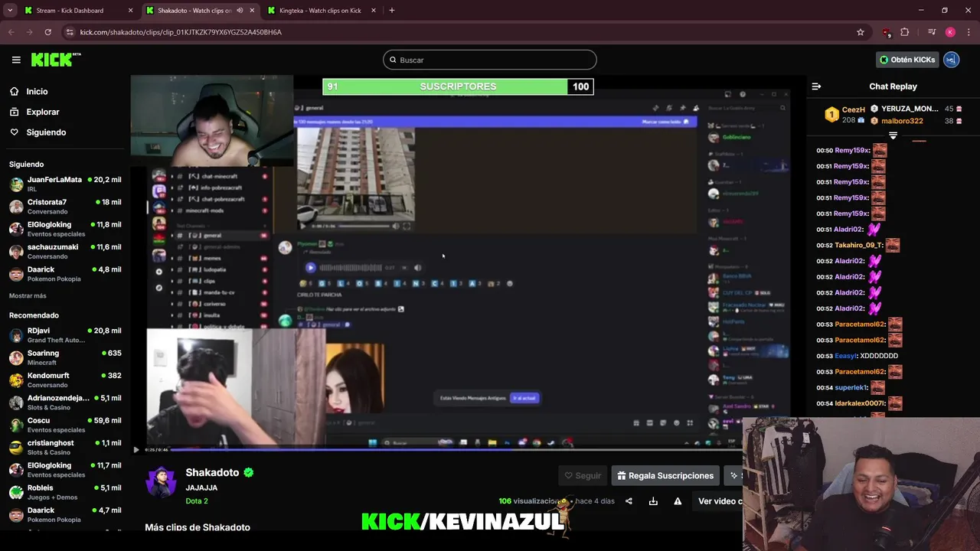Open Kendomurft recommended channel

[x=65, y=380]
